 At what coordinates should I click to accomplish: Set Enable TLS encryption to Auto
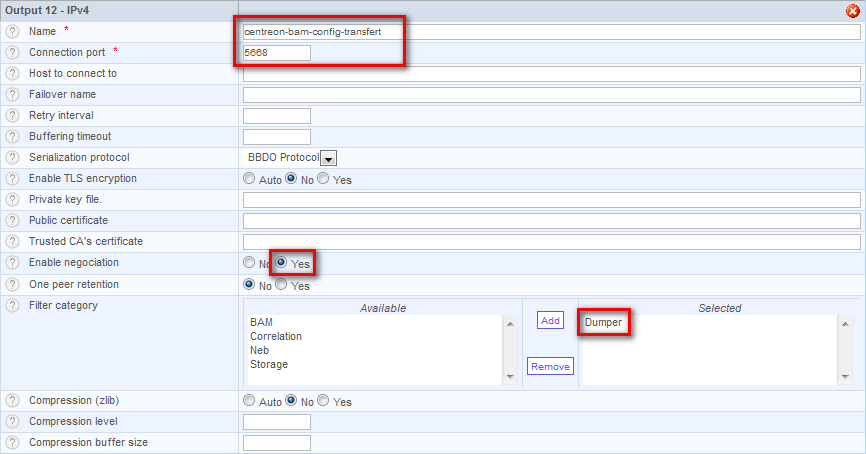(250, 180)
